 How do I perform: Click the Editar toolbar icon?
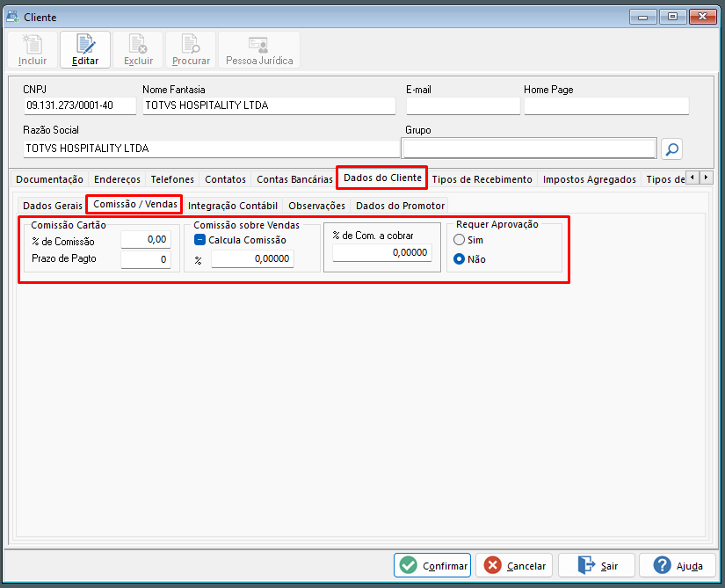click(x=85, y=50)
